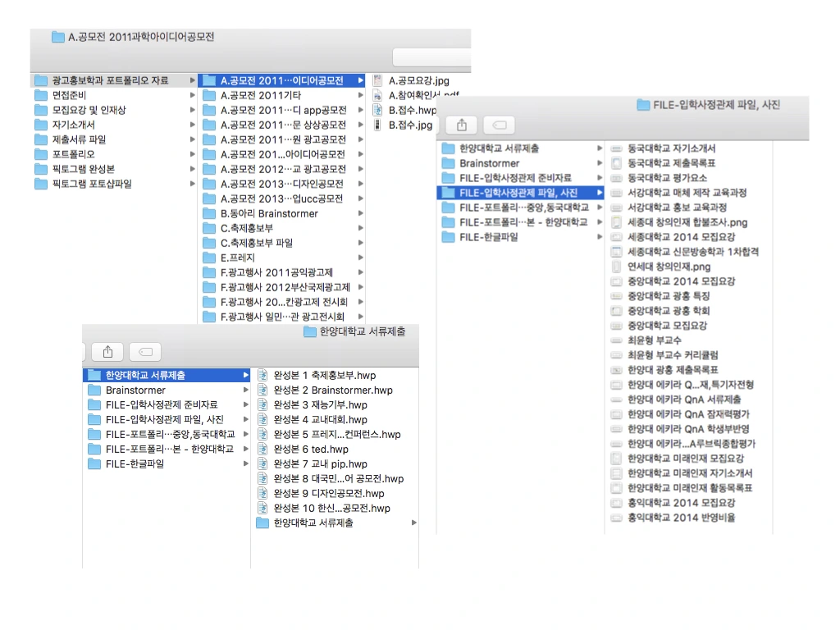This screenshot has height=630, width=840.
Task: Click the image file icon of A.공모요강.jpg
Action: click(x=377, y=81)
